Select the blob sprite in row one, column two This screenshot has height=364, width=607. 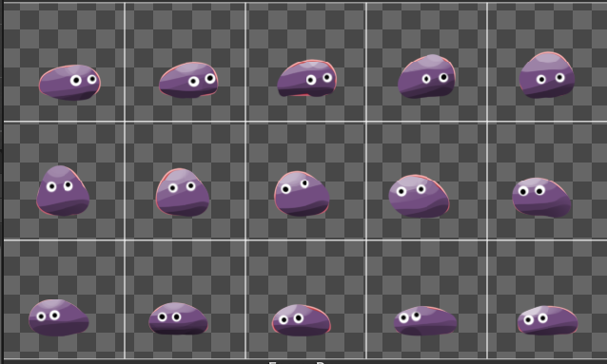188,80
